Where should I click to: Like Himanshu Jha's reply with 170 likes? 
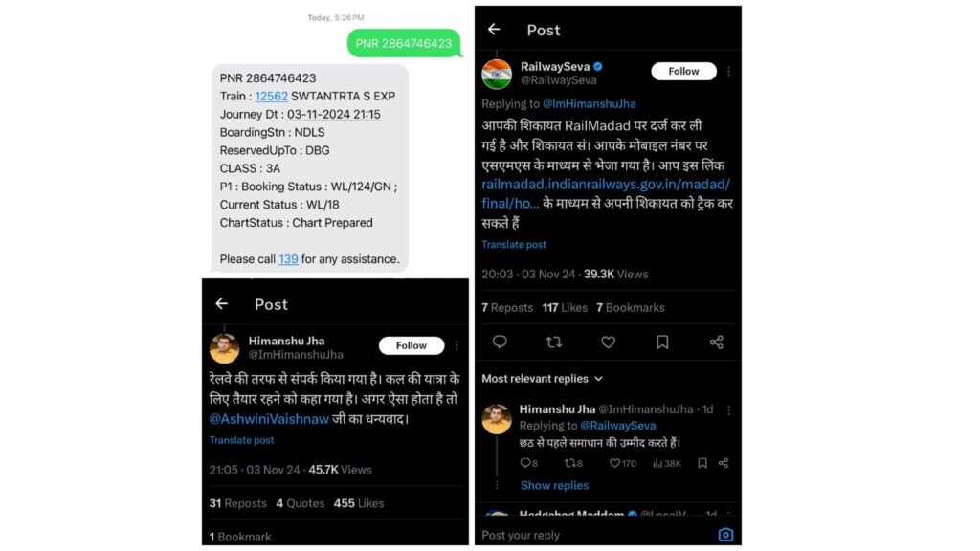615,463
